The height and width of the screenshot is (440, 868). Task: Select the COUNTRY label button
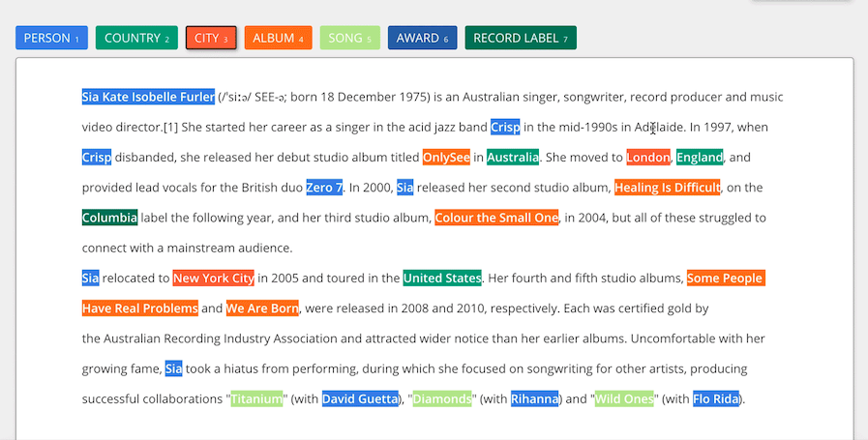coord(136,38)
